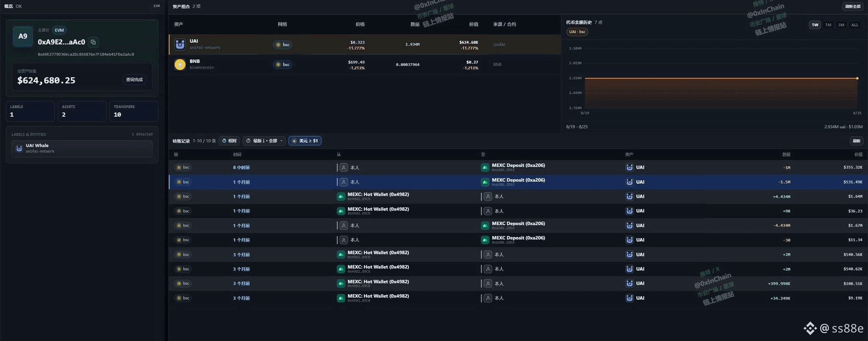Click the UAI price $0.323
Screen dimensions: 868x341
pos(357,43)
